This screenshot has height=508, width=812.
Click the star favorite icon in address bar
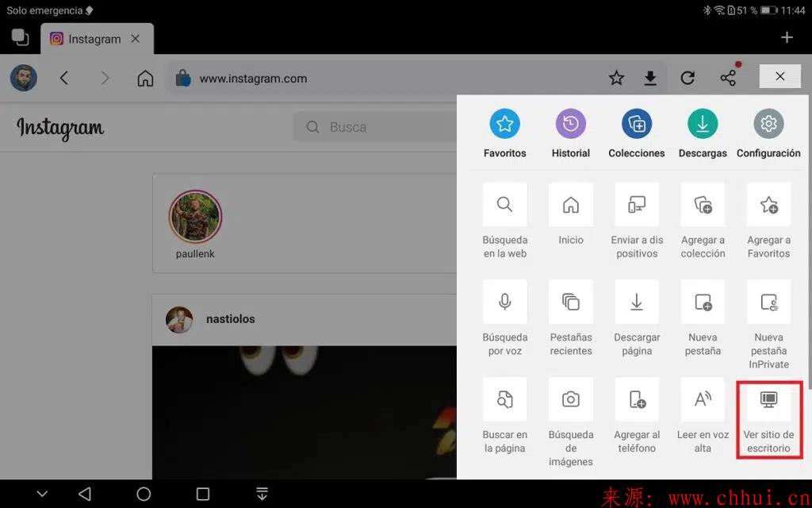click(616, 79)
